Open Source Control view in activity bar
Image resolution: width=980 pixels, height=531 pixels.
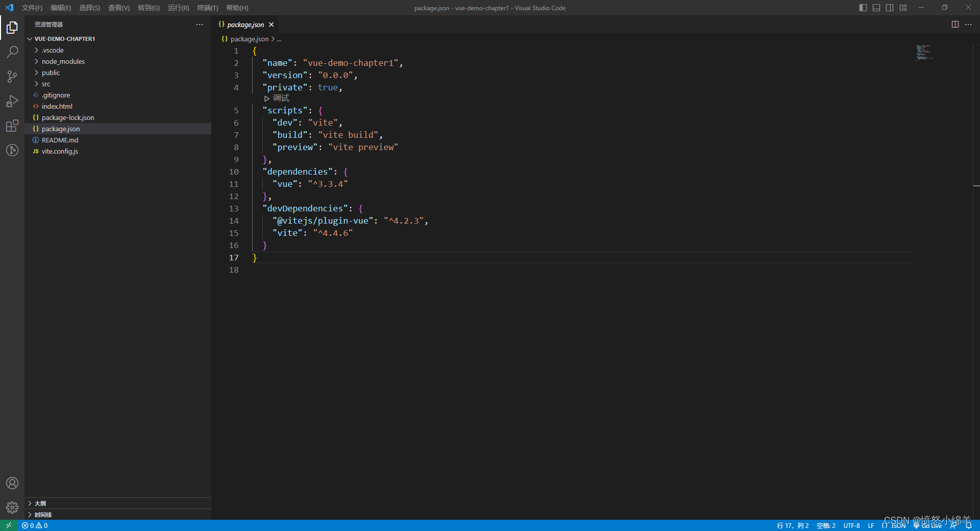click(12, 77)
